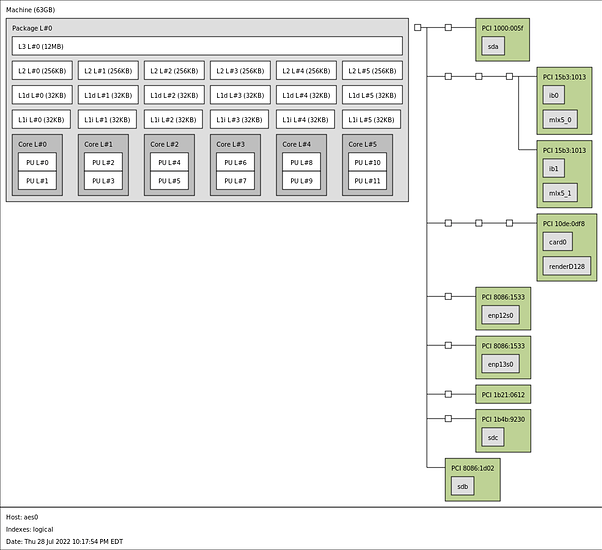Select L1i L#5 (32KB) cache

371,119
